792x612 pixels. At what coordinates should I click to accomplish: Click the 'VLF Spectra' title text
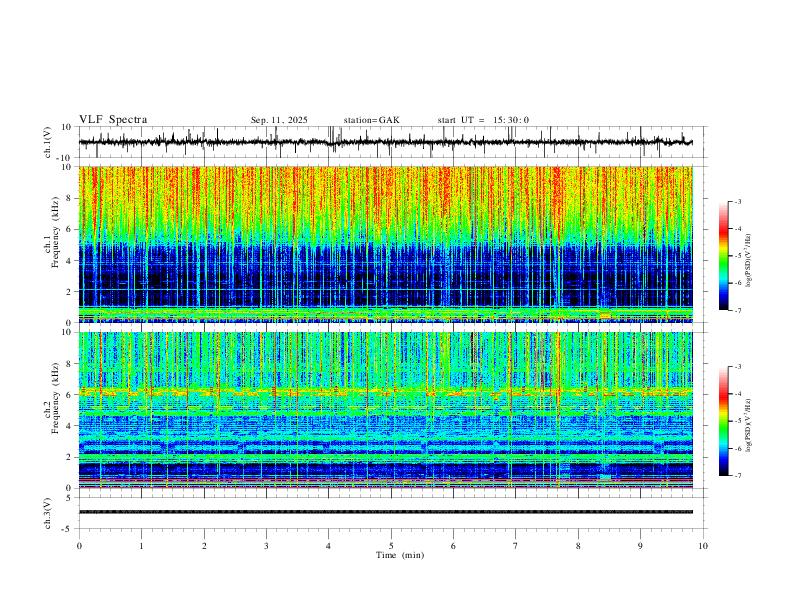113,120
